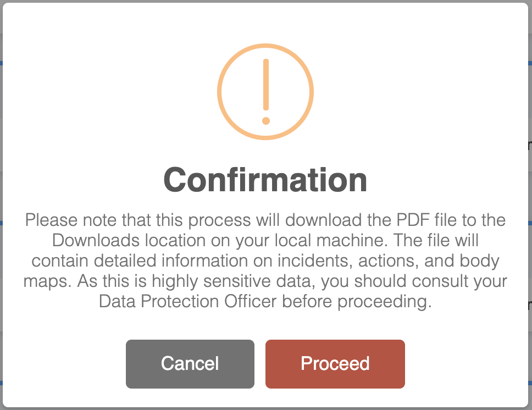Click the orange warning exclamation icon
Image resolution: width=532 pixels, height=410 pixels.
(x=265, y=92)
